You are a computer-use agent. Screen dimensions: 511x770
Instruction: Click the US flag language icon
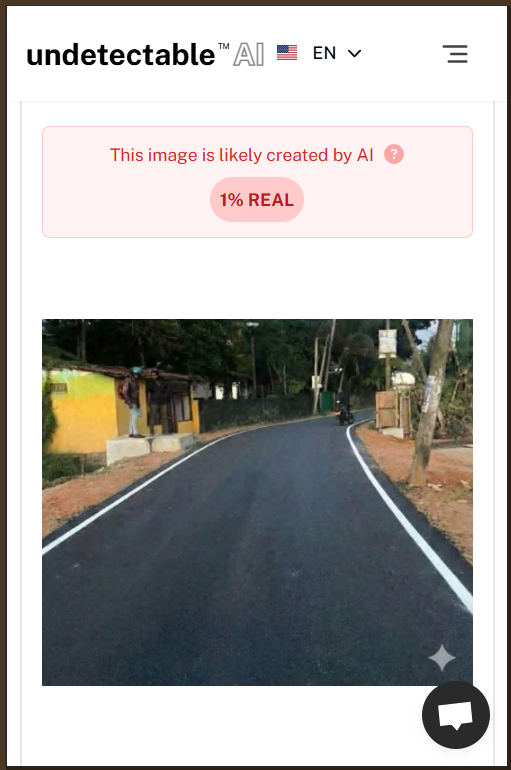tap(287, 53)
